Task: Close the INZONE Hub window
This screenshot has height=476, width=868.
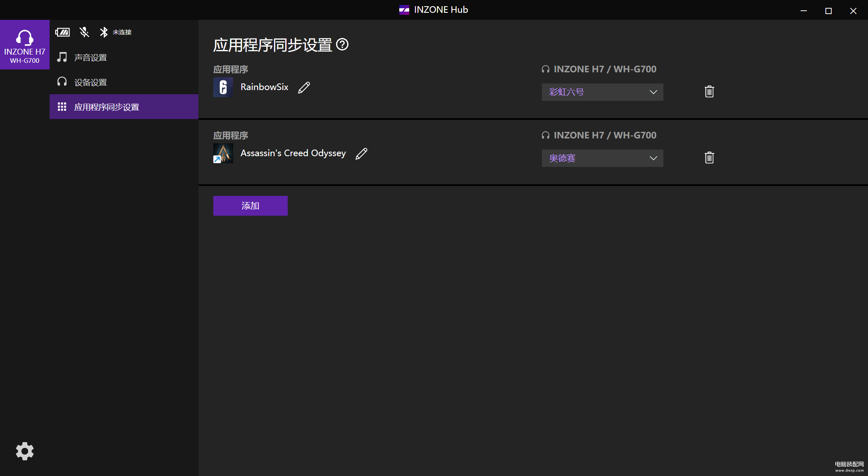Action: [x=853, y=11]
